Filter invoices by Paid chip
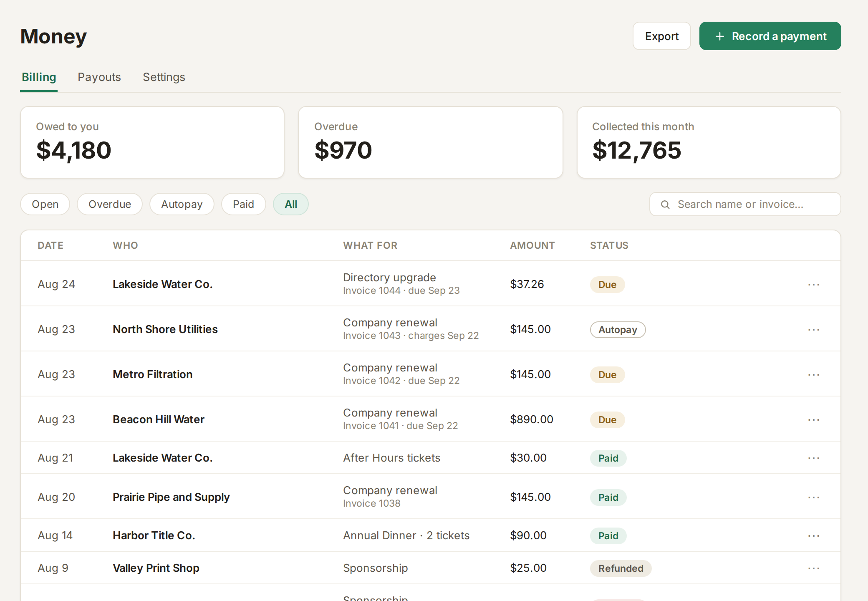868x601 pixels. (244, 204)
